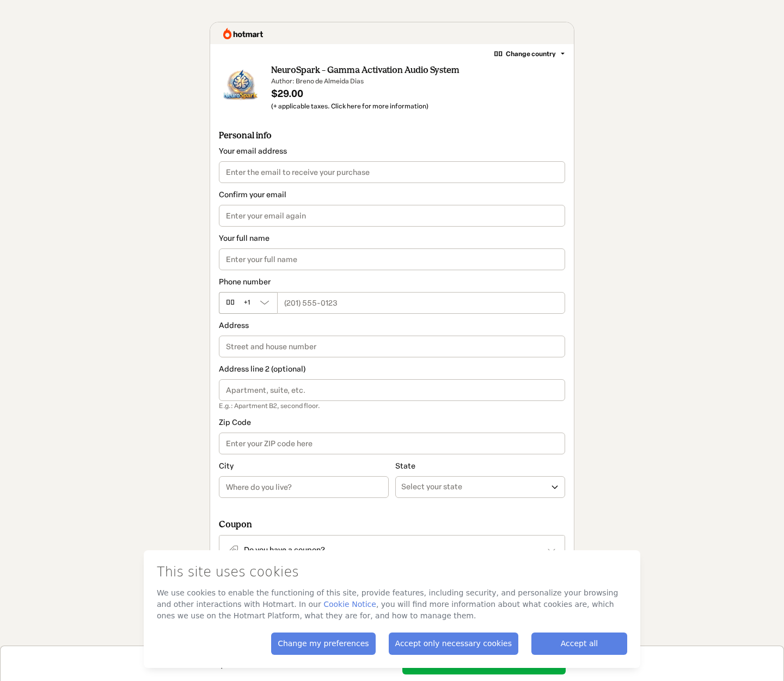Image resolution: width=784 pixels, height=681 pixels.
Task: Open the Cookie Notice link
Action: [x=350, y=604]
